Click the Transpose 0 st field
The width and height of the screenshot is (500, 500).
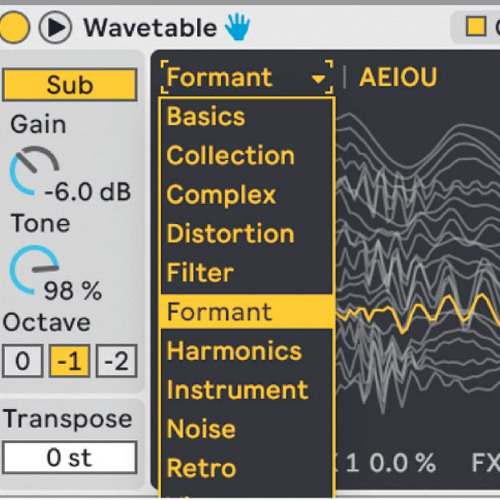pos(70,457)
